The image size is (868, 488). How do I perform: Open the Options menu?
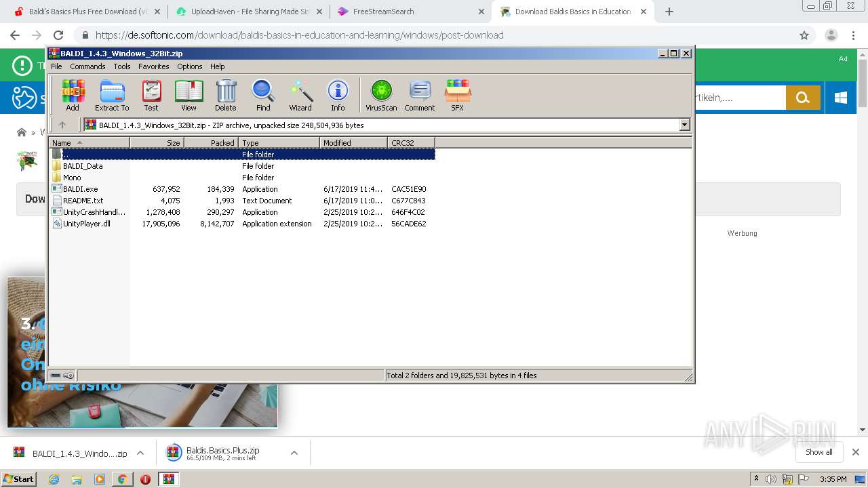click(x=190, y=66)
